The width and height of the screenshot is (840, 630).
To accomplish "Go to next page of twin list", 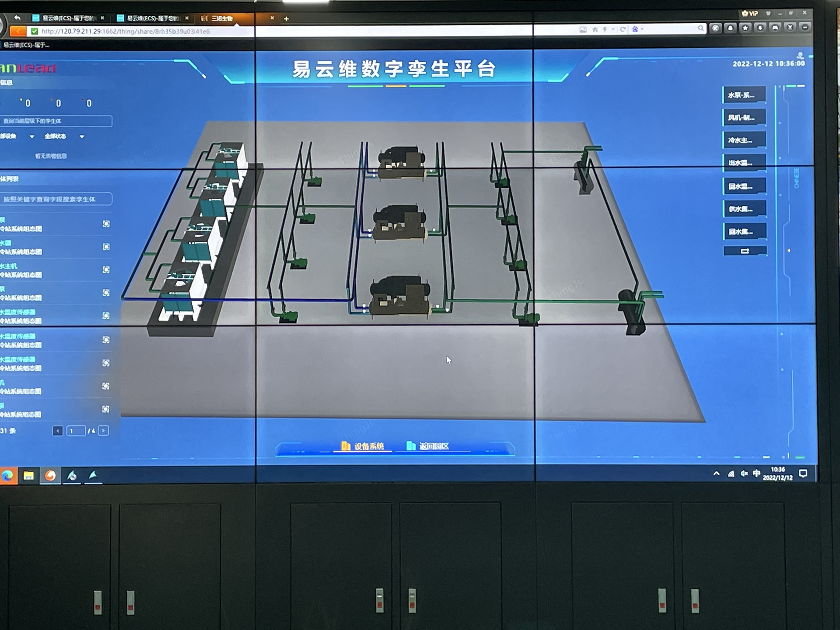I will [103, 431].
